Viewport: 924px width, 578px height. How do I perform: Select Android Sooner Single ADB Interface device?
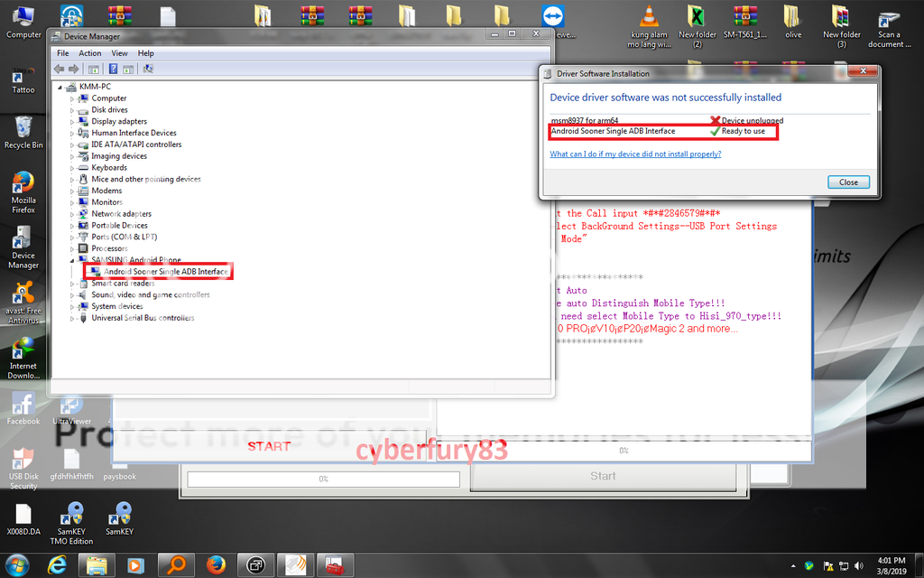coord(165,272)
